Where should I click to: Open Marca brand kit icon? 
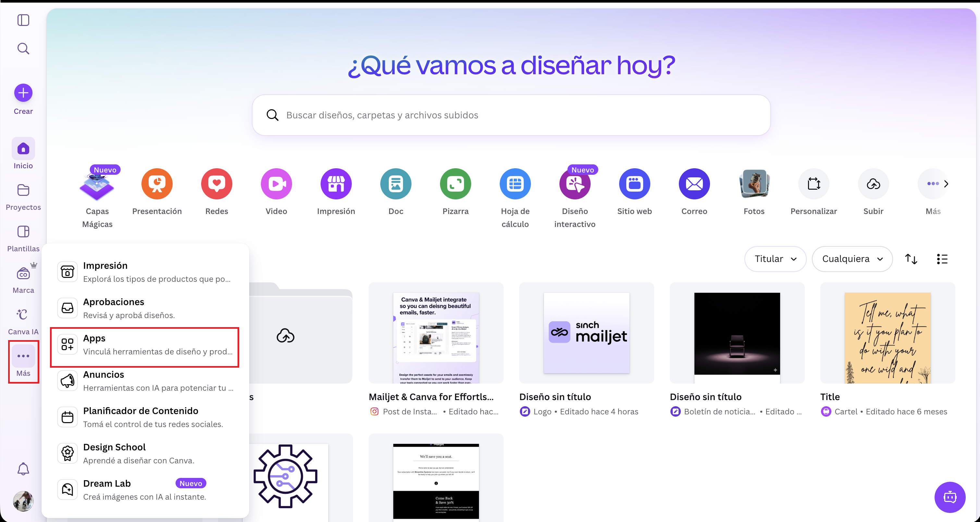pos(23,273)
